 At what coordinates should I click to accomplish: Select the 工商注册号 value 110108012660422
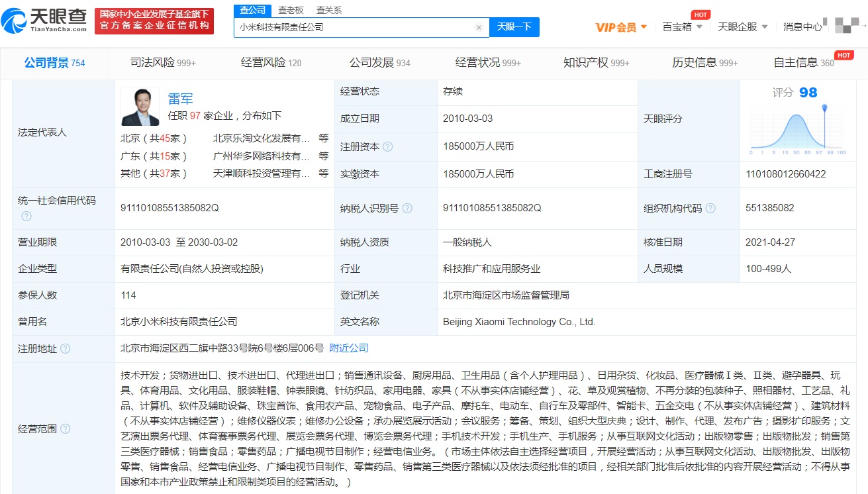[786, 174]
